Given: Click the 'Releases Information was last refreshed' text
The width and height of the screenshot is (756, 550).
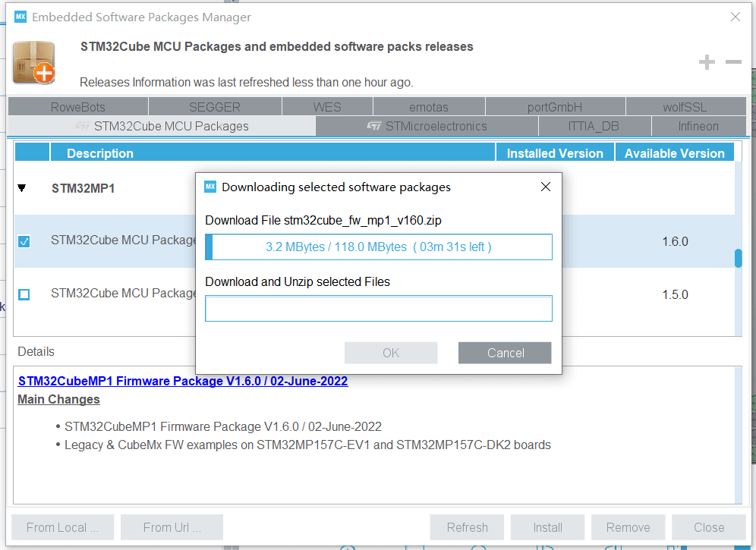Looking at the screenshot, I should point(247,82).
